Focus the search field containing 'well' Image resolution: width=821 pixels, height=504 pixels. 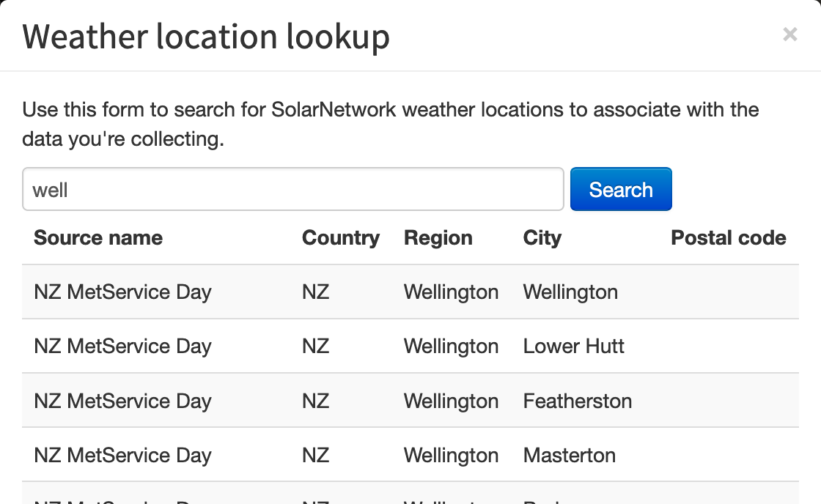tap(292, 189)
